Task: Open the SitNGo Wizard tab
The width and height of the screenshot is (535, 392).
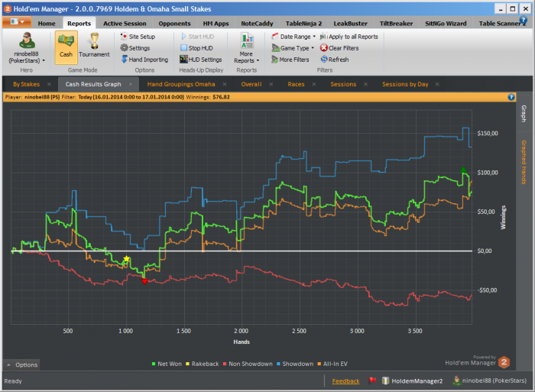Action: pos(446,24)
